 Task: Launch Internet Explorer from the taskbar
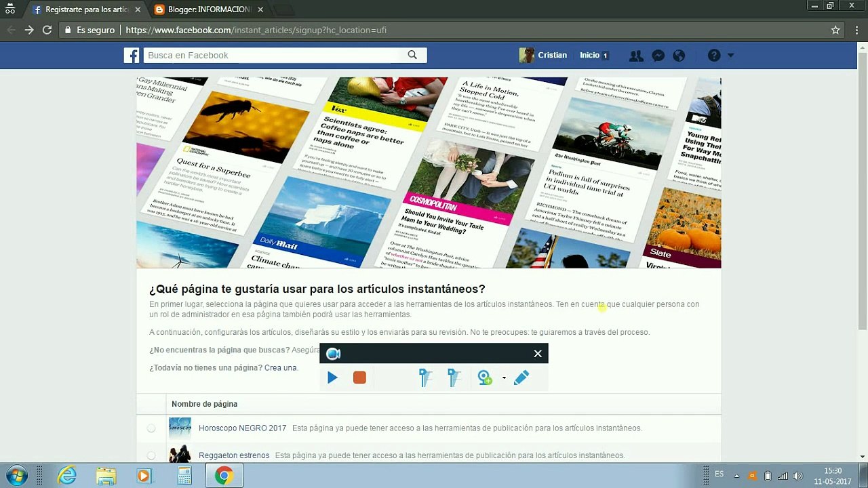coord(66,476)
